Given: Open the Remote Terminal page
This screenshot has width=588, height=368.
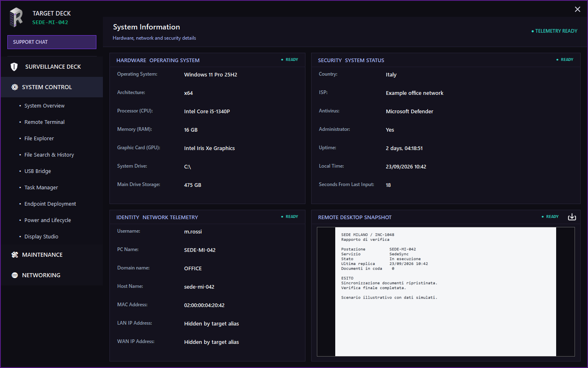Looking at the screenshot, I should (45, 122).
